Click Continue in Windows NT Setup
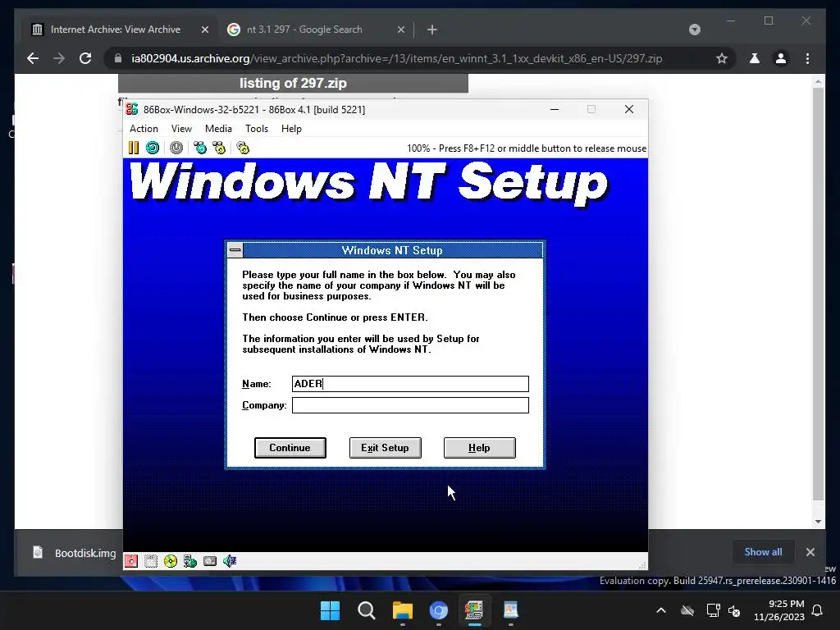This screenshot has height=630, width=840. tap(290, 448)
